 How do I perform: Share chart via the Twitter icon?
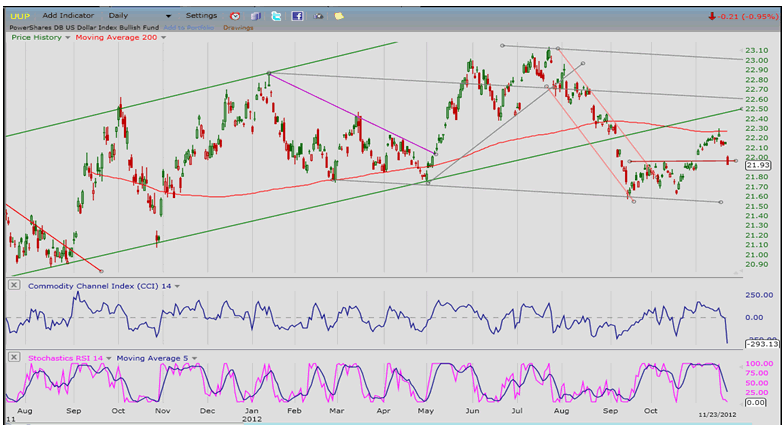point(276,16)
